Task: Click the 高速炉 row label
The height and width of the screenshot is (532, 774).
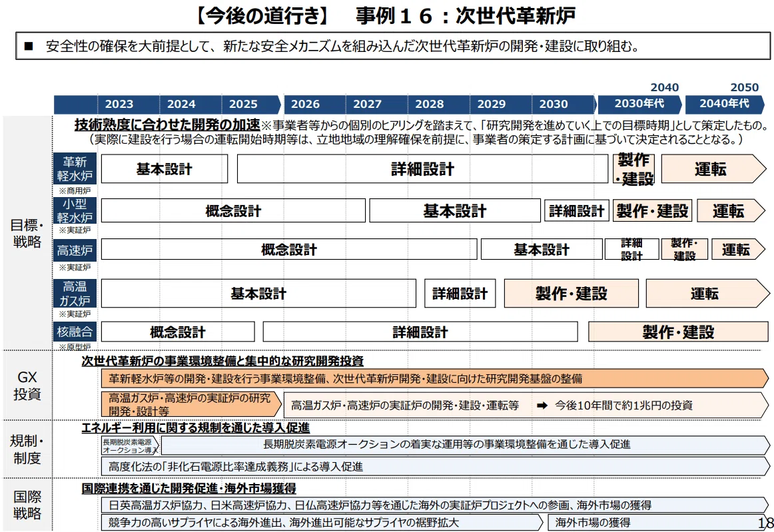Action: point(75,250)
